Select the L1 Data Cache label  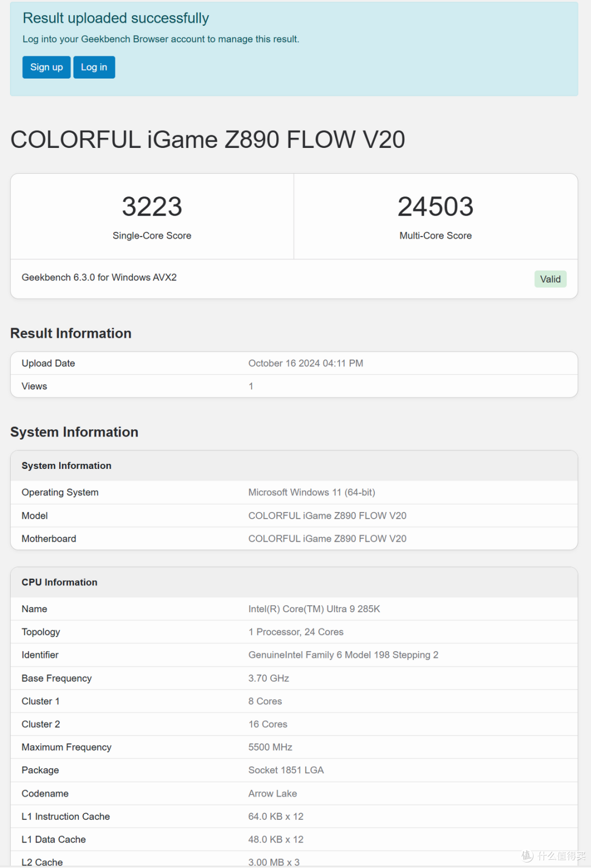pos(54,840)
